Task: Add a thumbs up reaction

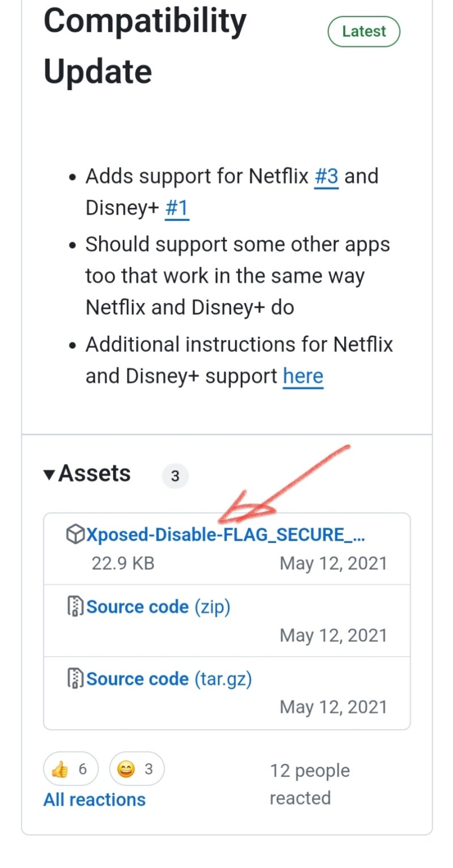Action: tap(70, 769)
